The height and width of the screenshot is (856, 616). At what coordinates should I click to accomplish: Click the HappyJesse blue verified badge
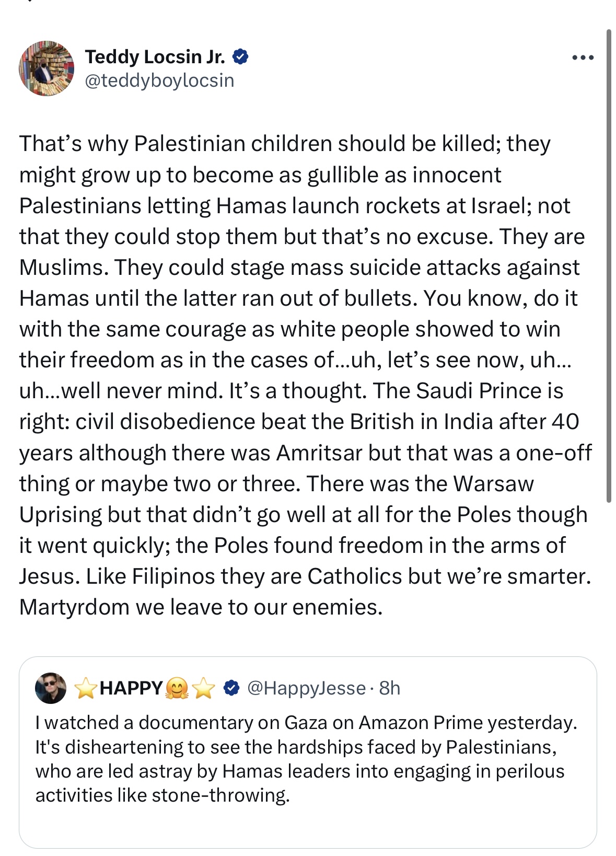coord(231,688)
